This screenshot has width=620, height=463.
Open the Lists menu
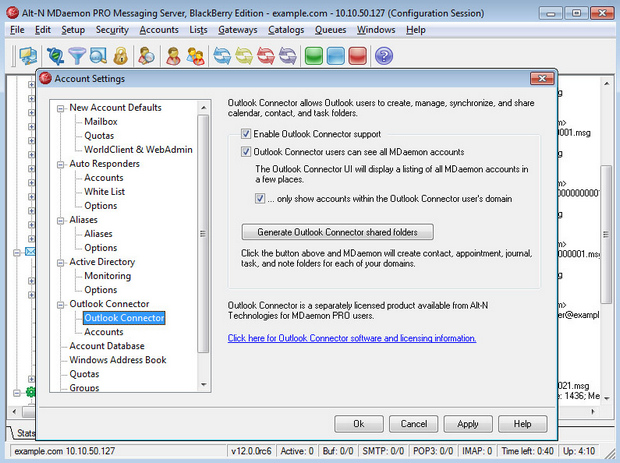click(198, 30)
